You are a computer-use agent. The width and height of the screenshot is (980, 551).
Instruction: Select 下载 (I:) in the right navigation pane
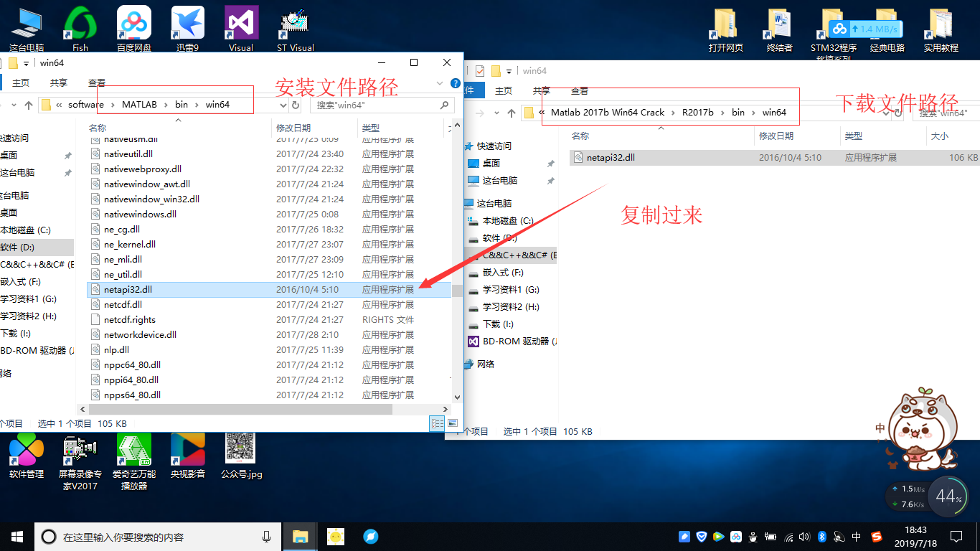pos(498,324)
